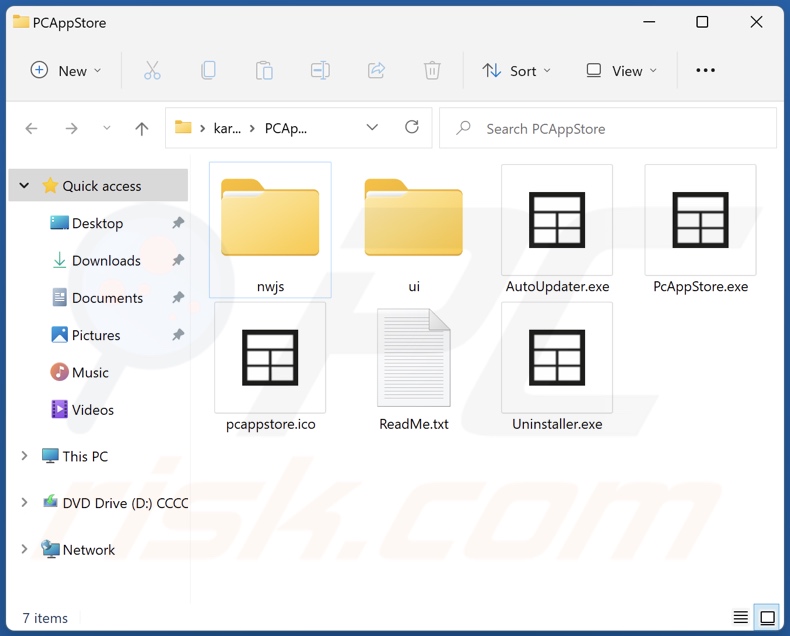Open the See more ellipsis menu
Viewport: 790px width, 636px height.
tap(705, 71)
